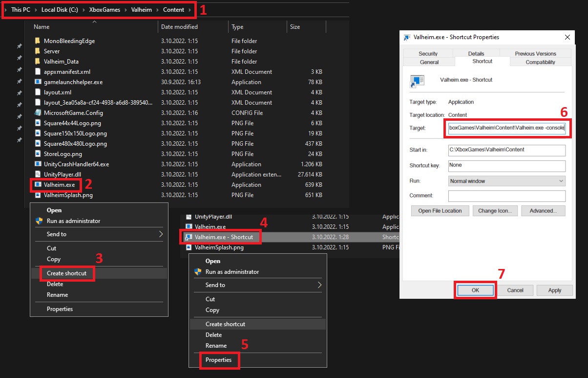
Task: Click the chevron after XboxGames in address bar
Action: pyautogui.click(x=126, y=10)
